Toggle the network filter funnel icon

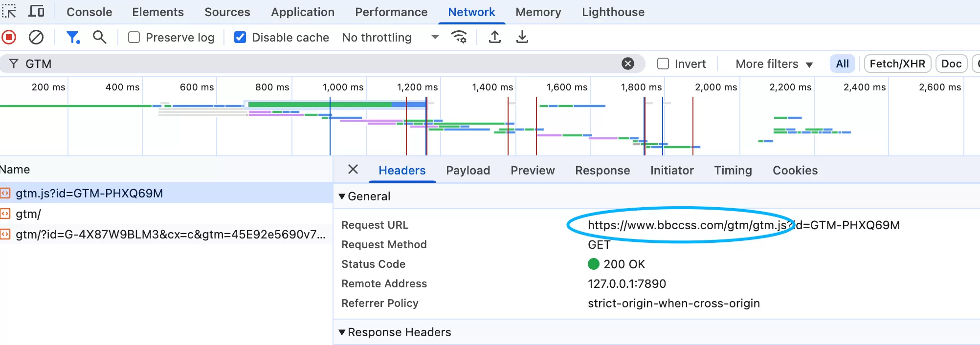pyautogui.click(x=73, y=37)
